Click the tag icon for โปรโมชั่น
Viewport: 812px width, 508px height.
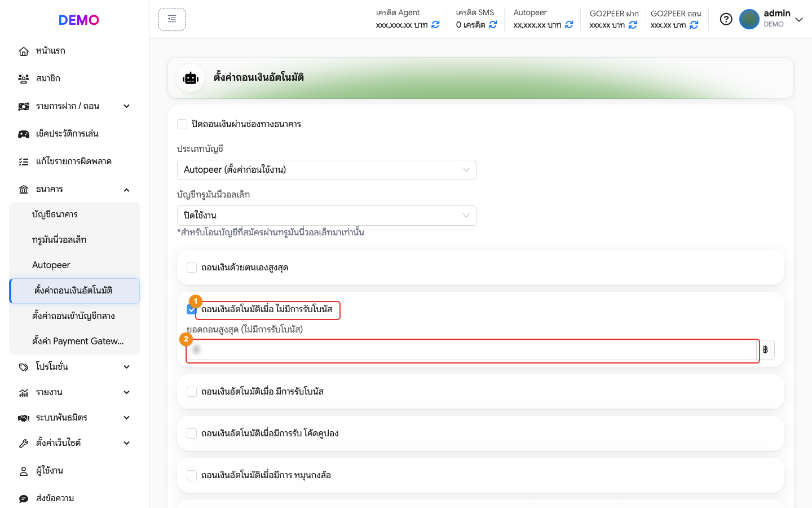tap(24, 367)
